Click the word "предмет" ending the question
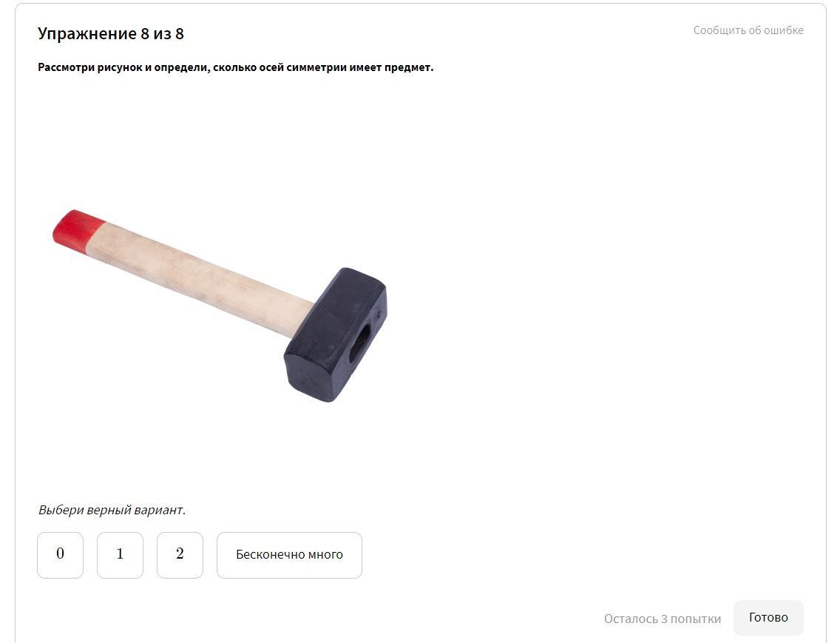Viewport: 840px width, 643px height. pyautogui.click(x=407, y=67)
